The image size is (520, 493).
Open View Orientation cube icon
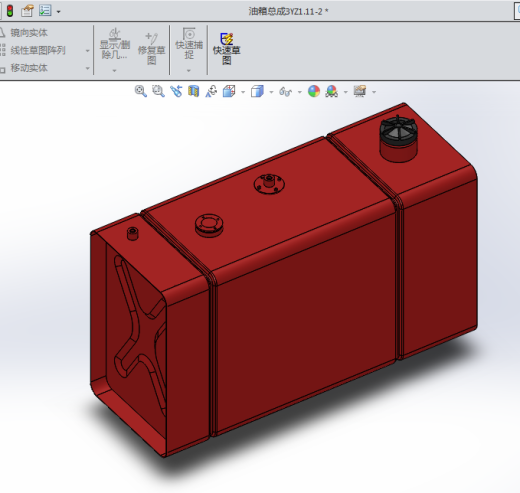pos(229,91)
